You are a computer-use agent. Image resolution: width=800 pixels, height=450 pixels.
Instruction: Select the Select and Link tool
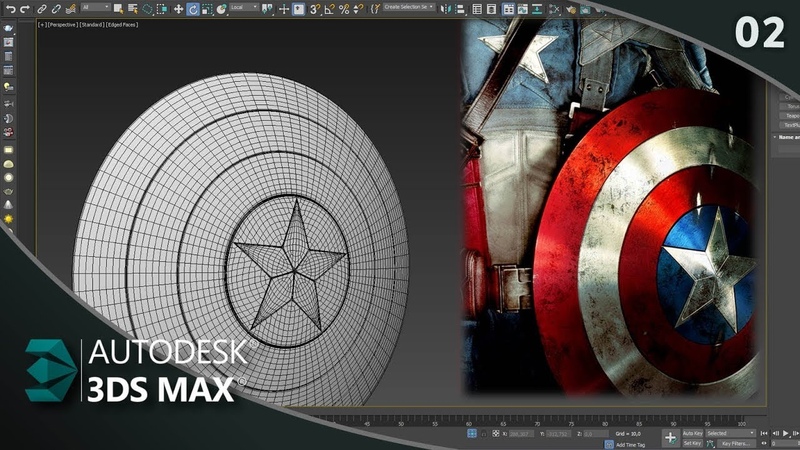42,9
